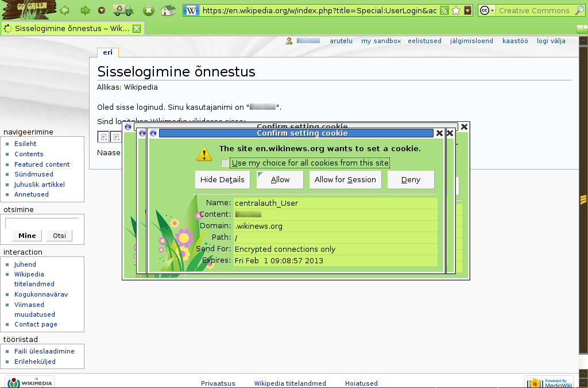Open Sündmused sidebar link
Viewport: 588px width, 388px height.
(x=34, y=174)
